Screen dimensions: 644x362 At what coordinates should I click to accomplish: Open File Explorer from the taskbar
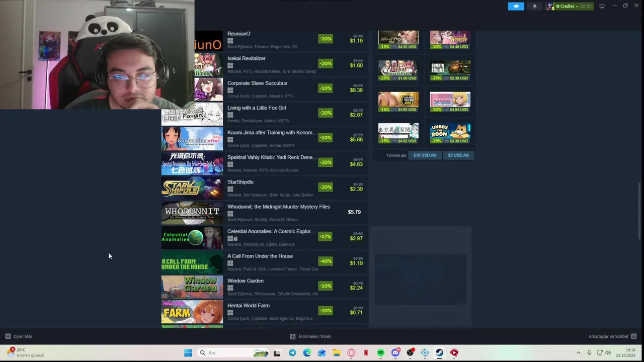pos(336,353)
